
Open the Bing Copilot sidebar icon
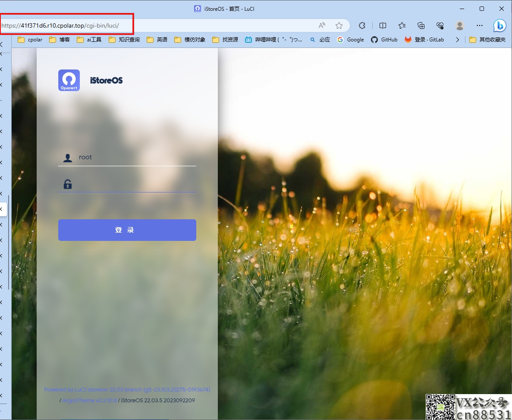pos(499,25)
